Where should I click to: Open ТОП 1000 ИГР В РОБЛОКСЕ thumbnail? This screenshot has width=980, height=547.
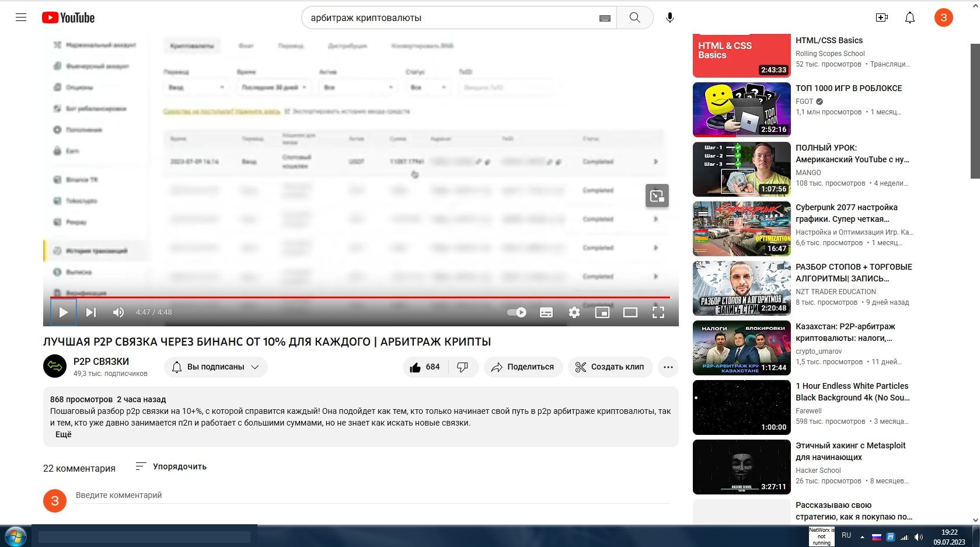click(741, 110)
